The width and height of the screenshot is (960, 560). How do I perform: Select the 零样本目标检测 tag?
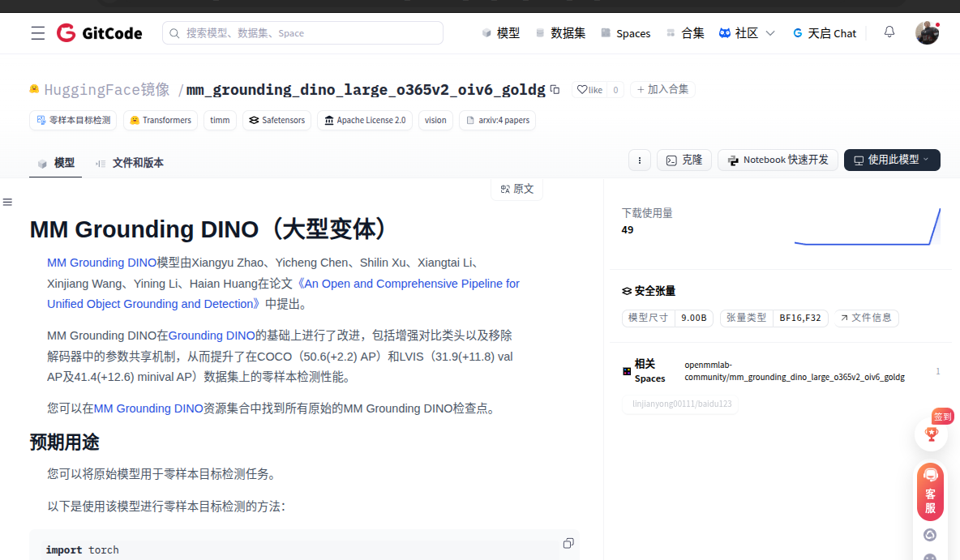pos(74,120)
